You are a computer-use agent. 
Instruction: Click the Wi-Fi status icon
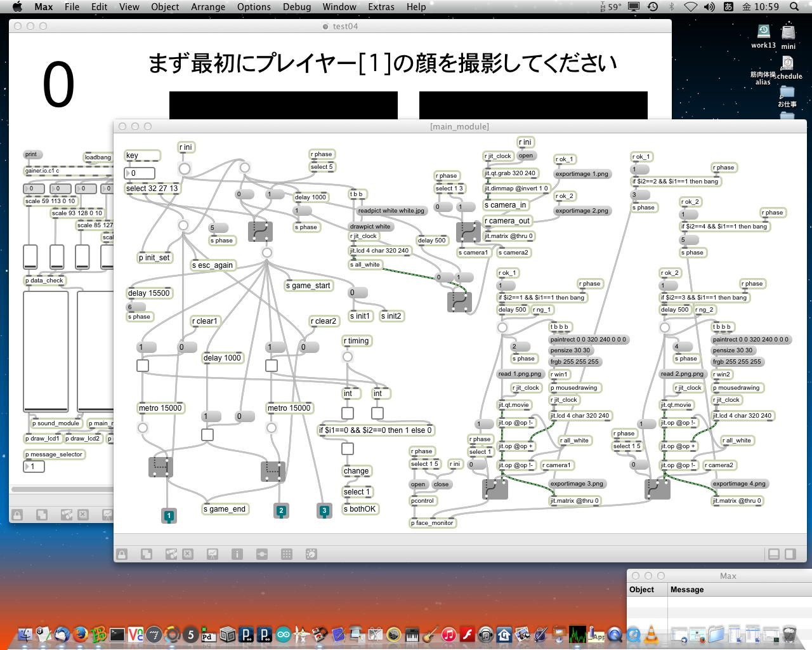pyautogui.click(x=691, y=6)
